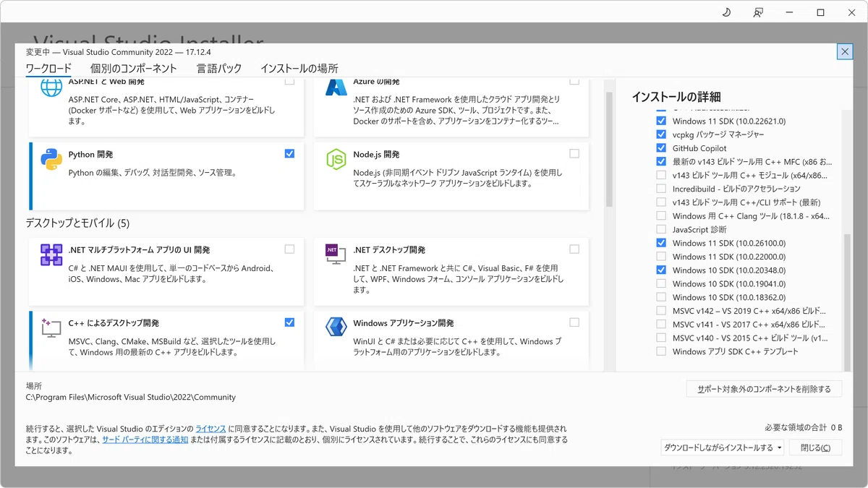The image size is (868, 488).
Task: Click the C++ によるデスクトップ開発 icon
Action: coord(51,328)
